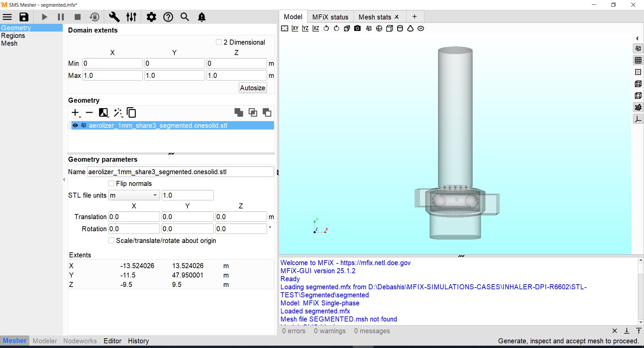Click the Translation X input field
The height and width of the screenshot is (348, 644).
pyautogui.click(x=134, y=217)
